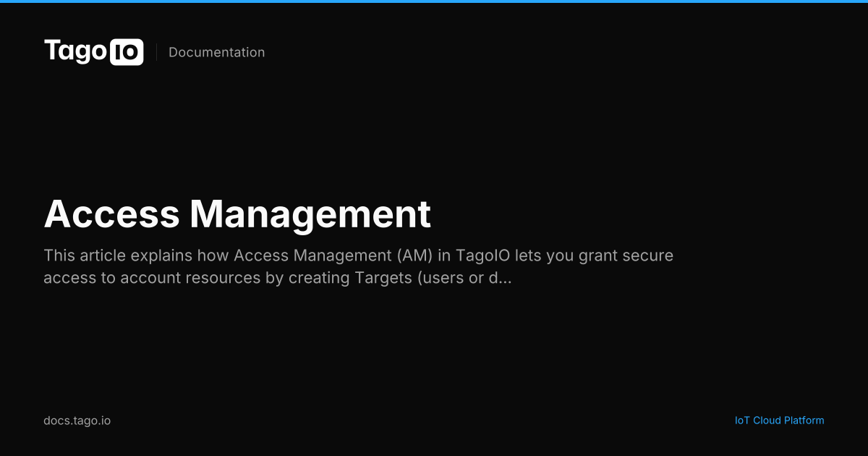The height and width of the screenshot is (456, 868).
Task: Click the article description starting "This article explains"
Action: tap(358, 266)
